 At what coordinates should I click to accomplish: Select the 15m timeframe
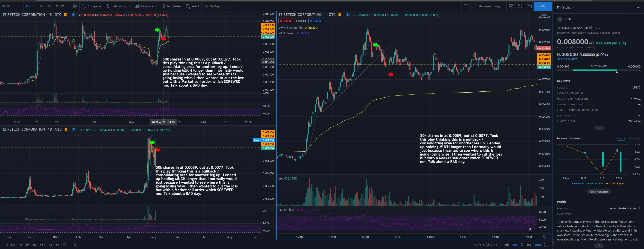50,6
